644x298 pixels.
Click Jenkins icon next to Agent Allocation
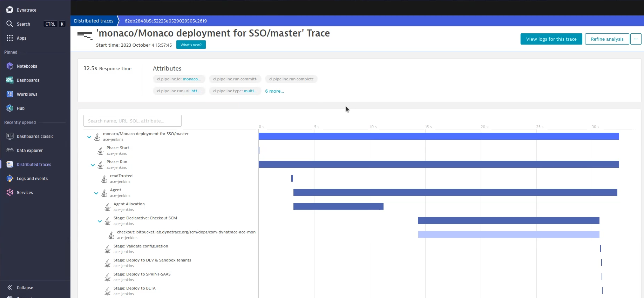tap(108, 207)
